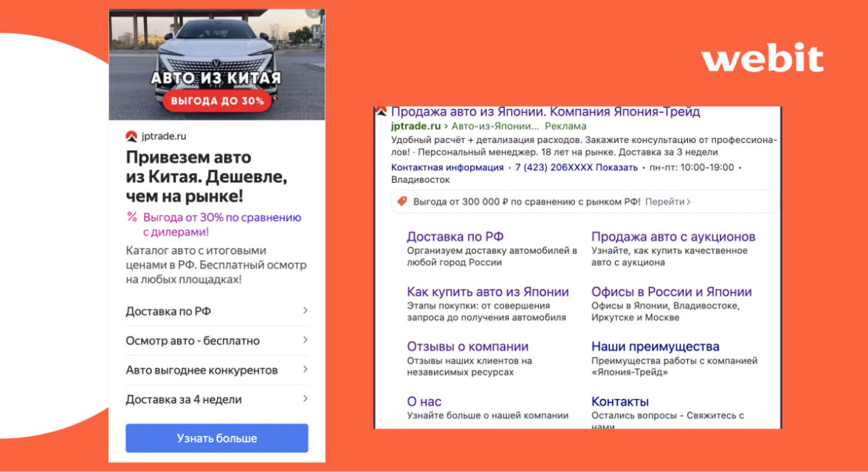The width and height of the screenshot is (868, 472).
Task: Click the price tag icon in promo bar
Action: [x=402, y=201]
